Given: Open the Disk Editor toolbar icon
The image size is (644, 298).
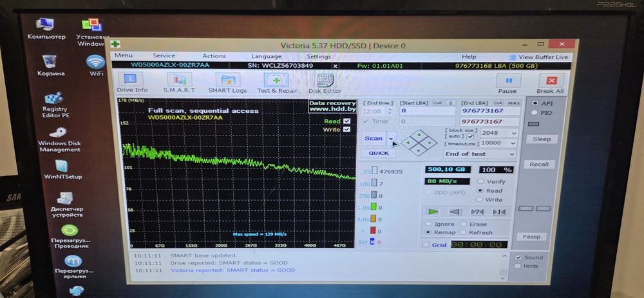Looking at the screenshot, I should [x=325, y=80].
